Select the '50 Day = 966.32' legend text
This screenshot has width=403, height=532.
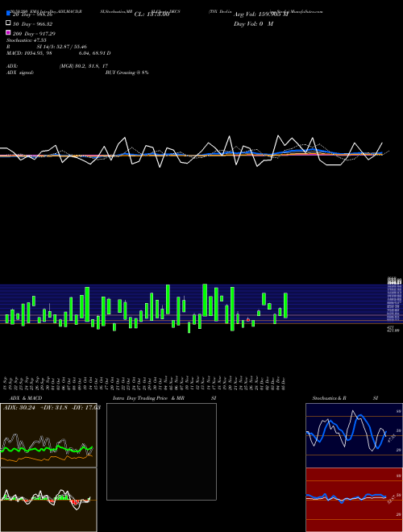tap(32, 24)
